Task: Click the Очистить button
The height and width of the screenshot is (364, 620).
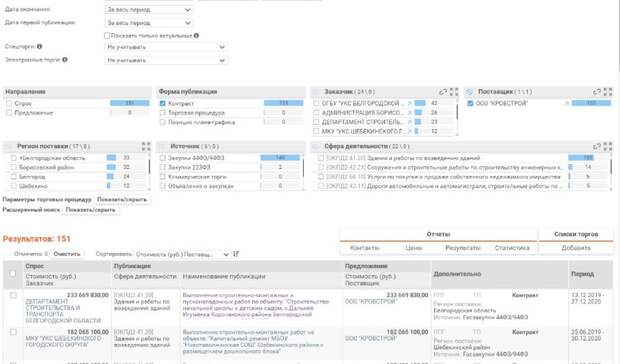Action: coord(67,254)
